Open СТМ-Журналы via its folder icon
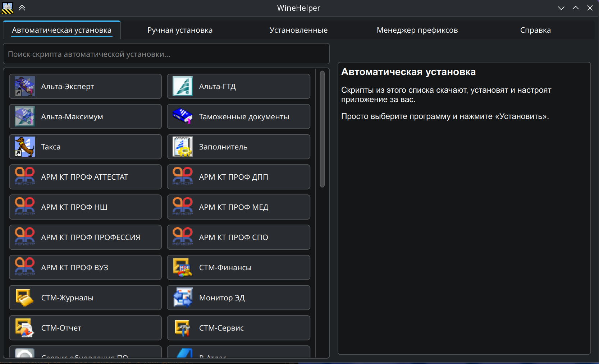599x364 pixels. pyautogui.click(x=24, y=298)
